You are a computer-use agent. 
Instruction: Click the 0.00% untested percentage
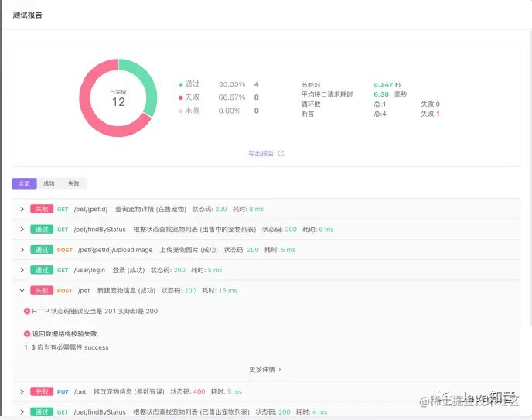pyautogui.click(x=230, y=111)
